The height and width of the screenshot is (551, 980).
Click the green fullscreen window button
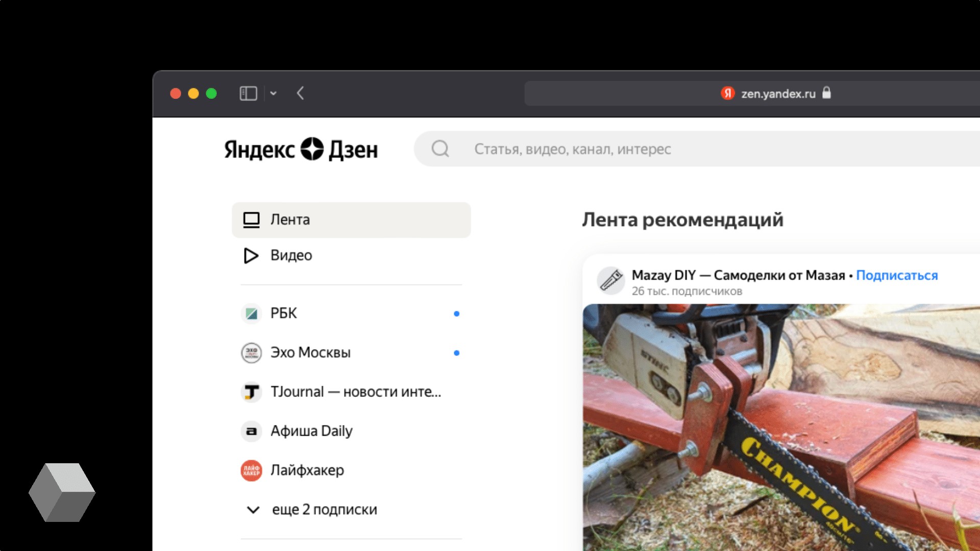(211, 93)
